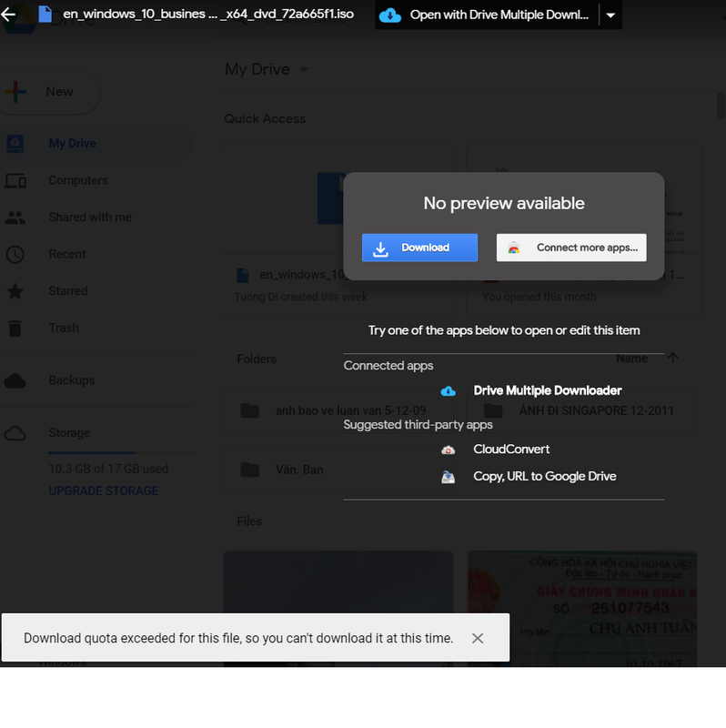
Task: Open Recent files
Action: click(67, 255)
